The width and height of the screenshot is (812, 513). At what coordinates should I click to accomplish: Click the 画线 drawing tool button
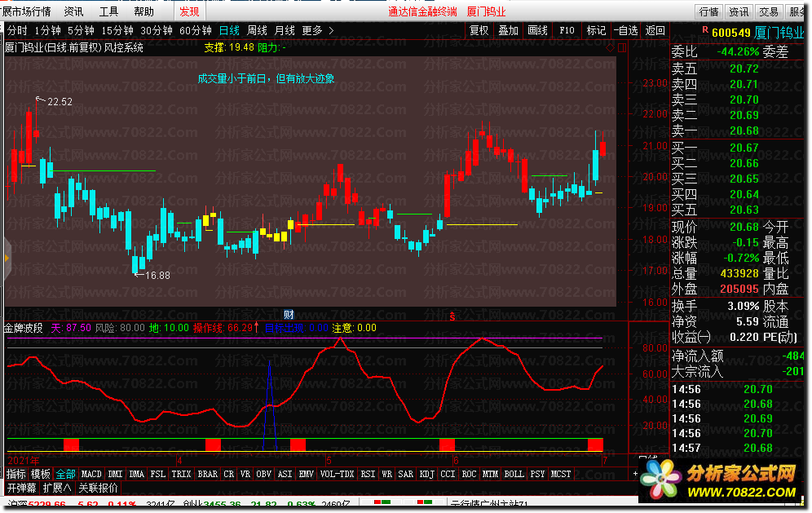click(x=537, y=30)
